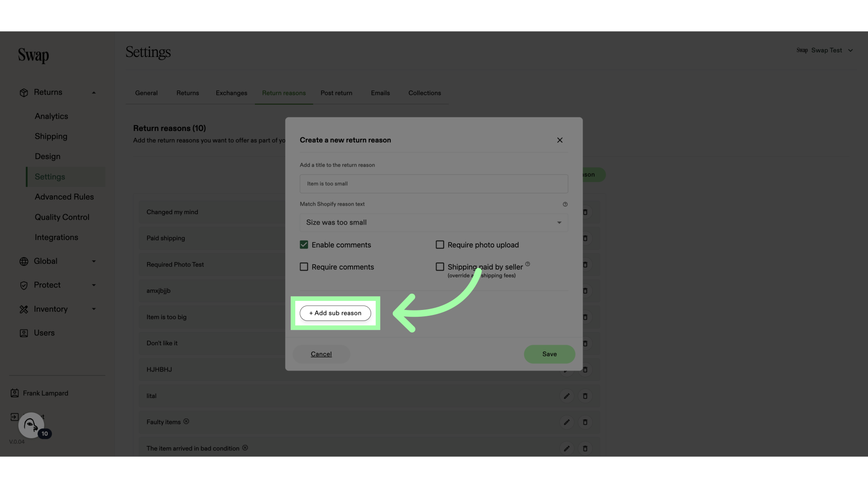Screen dimensions: 868x488
Task: Enable Shipping paid by seller checkbox
Action: (x=440, y=267)
